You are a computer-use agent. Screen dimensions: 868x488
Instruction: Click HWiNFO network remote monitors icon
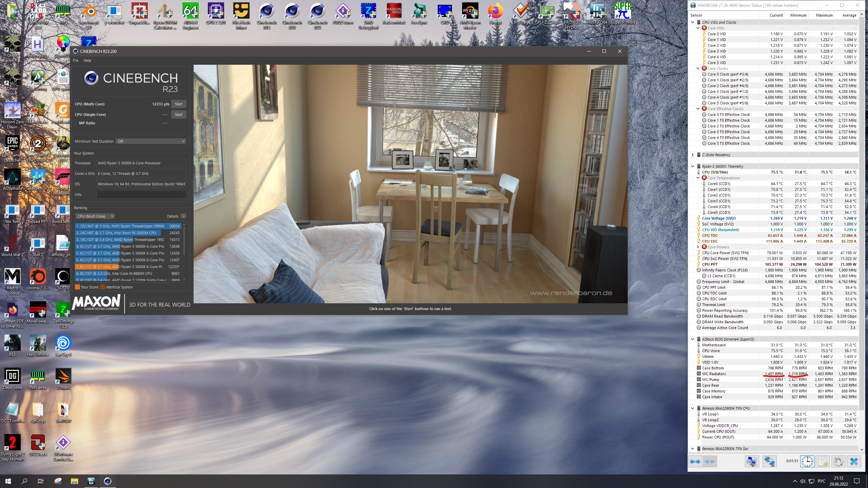click(x=769, y=461)
